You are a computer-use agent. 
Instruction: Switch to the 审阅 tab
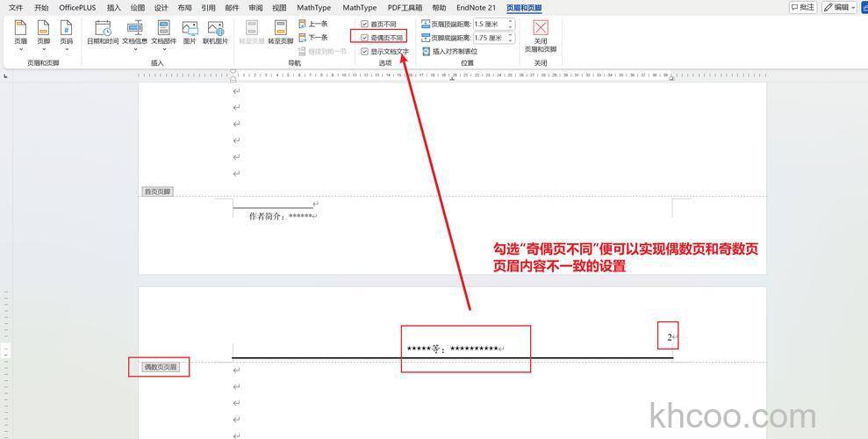point(255,8)
